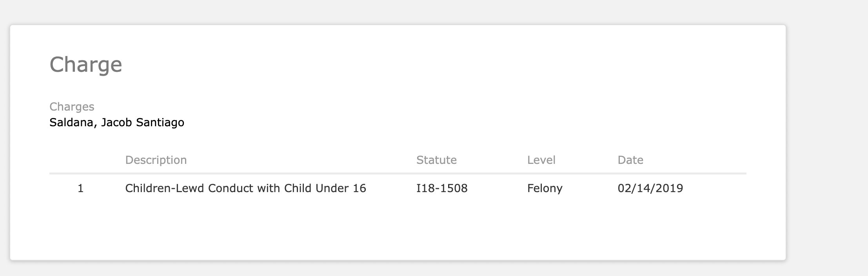
Task: Click the last name 'Saldana'
Action: (71, 123)
